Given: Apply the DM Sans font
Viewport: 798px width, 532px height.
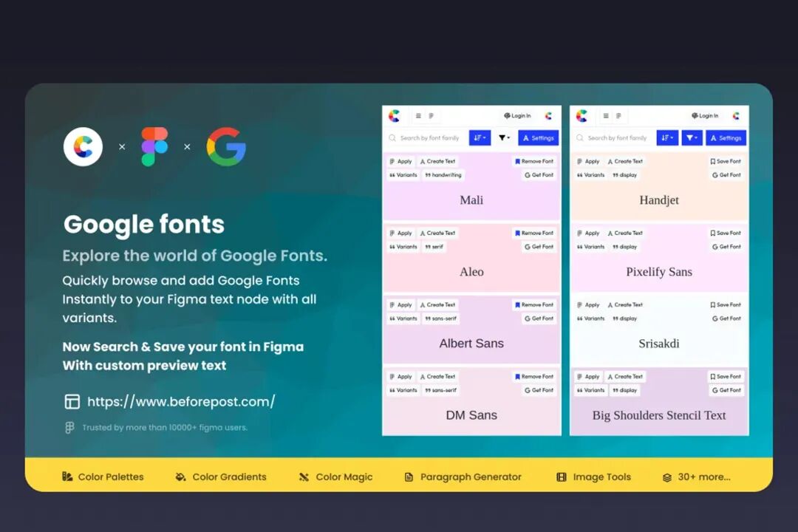Looking at the screenshot, I should pos(400,377).
